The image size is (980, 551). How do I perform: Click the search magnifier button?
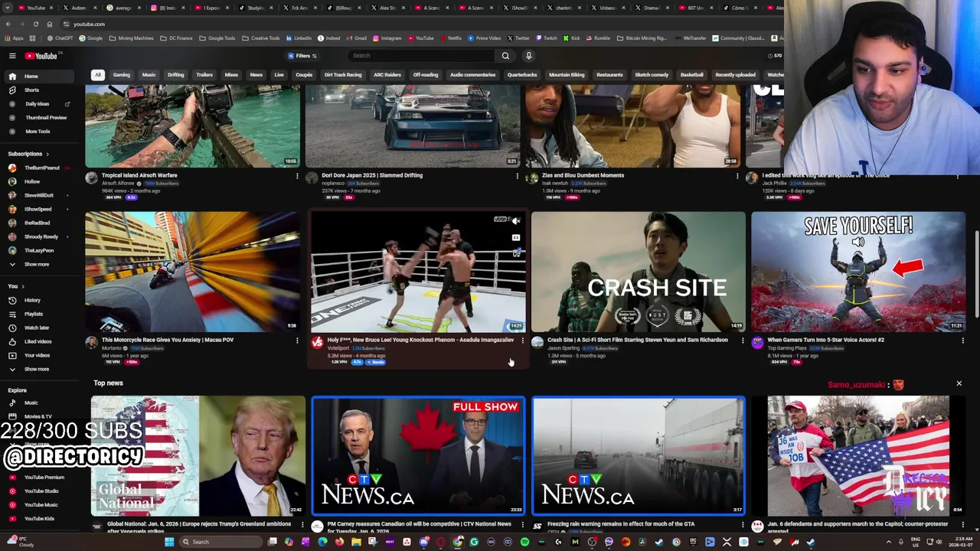pos(505,56)
